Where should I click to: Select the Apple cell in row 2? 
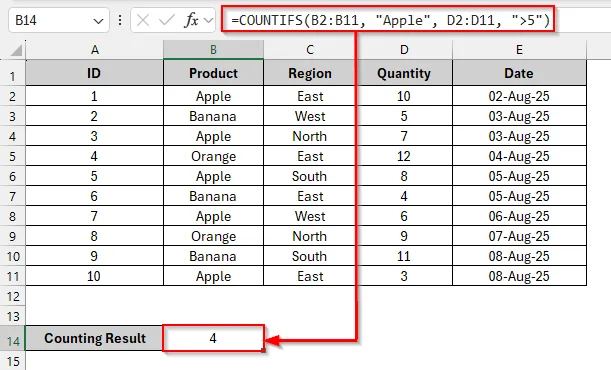pos(213,96)
